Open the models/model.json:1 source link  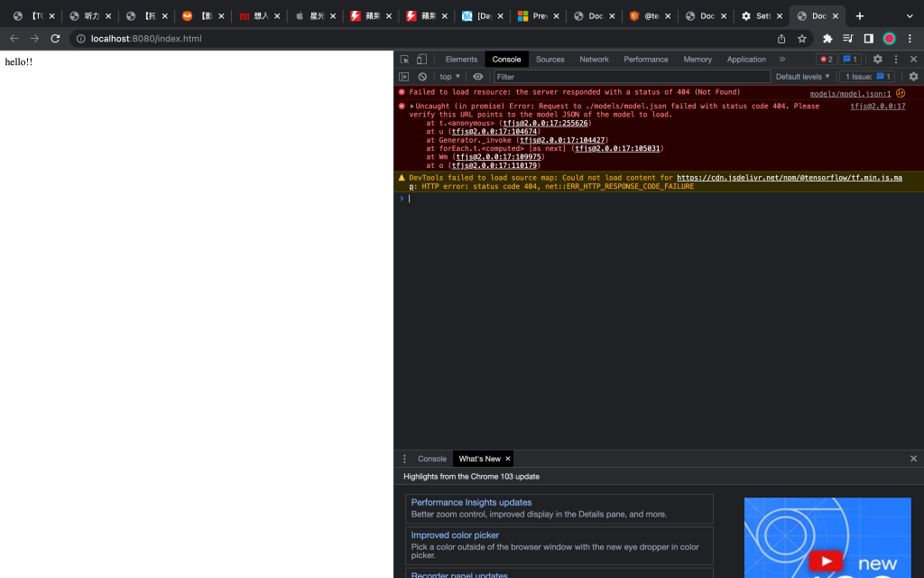coord(850,94)
